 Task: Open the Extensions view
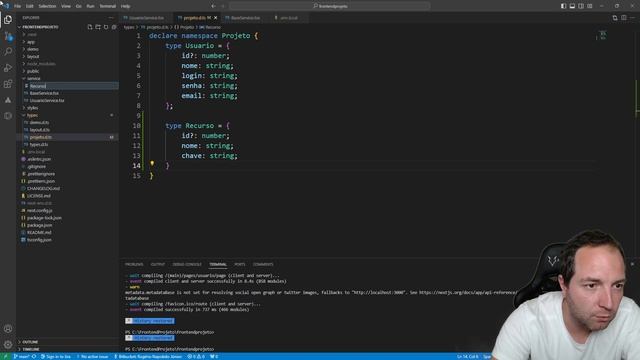point(8,84)
